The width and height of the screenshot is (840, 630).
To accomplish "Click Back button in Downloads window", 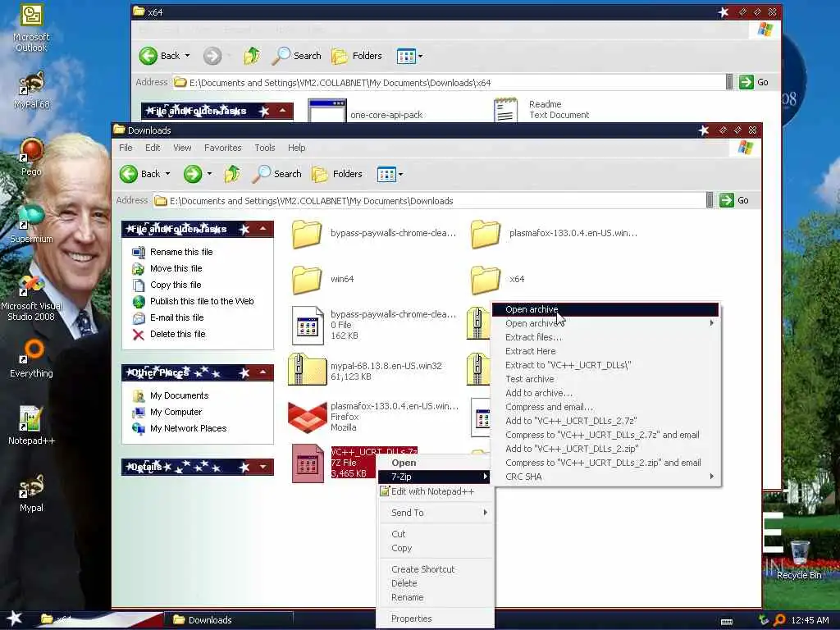I will point(139,174).
